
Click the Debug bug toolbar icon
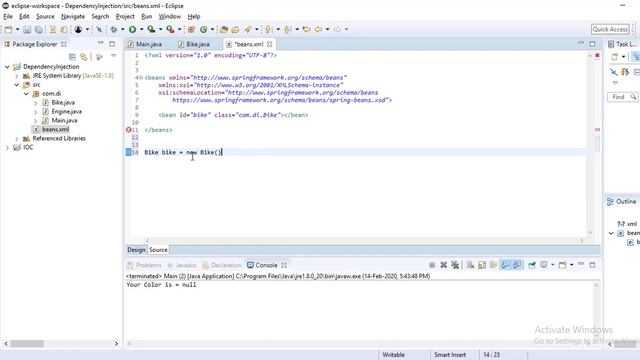pyautogui.click(x=114, y=29)
